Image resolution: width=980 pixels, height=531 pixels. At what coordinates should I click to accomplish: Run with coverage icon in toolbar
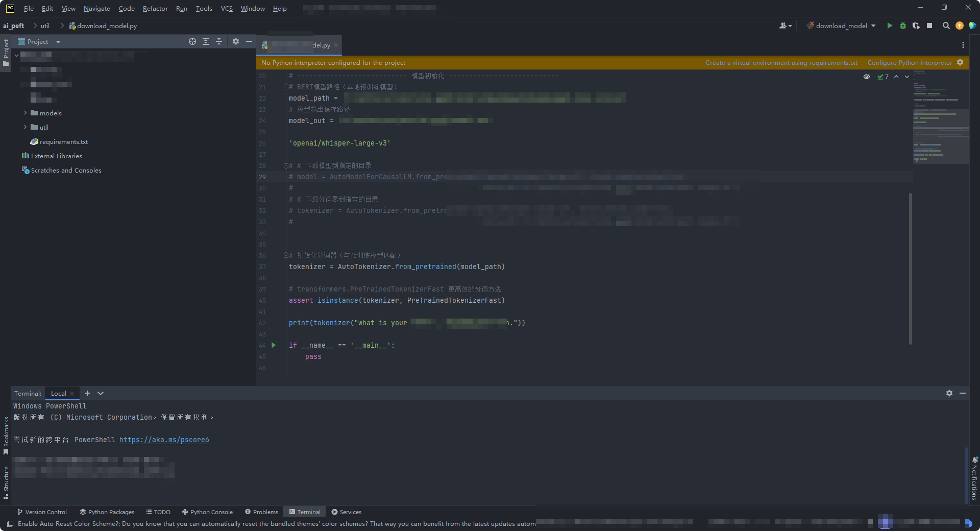916,26
